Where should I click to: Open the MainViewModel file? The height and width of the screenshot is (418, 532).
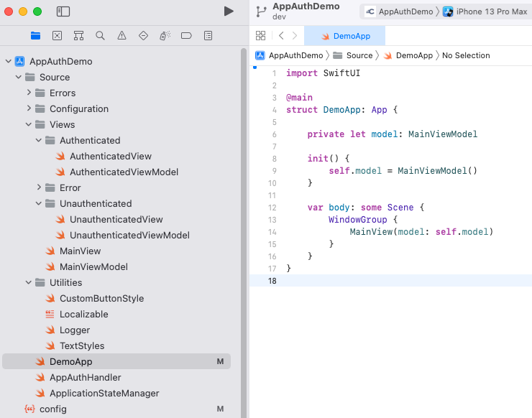pos(93,266)
